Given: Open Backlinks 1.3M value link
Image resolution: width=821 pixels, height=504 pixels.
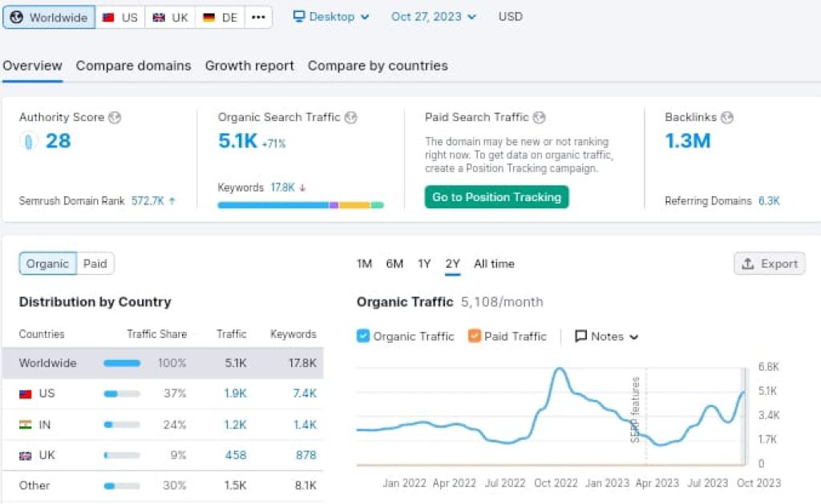Looking at the screenshot, I should (687, 141).
